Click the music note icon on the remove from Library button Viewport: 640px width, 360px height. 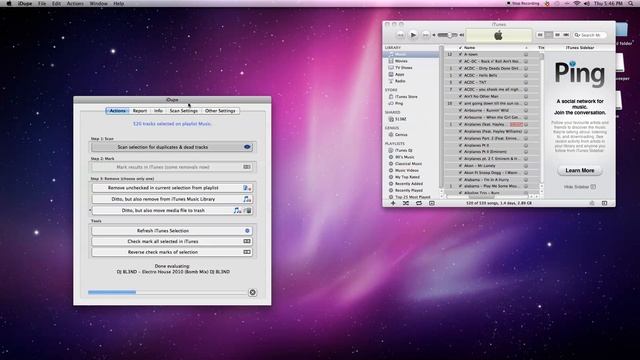click(247, 199)
